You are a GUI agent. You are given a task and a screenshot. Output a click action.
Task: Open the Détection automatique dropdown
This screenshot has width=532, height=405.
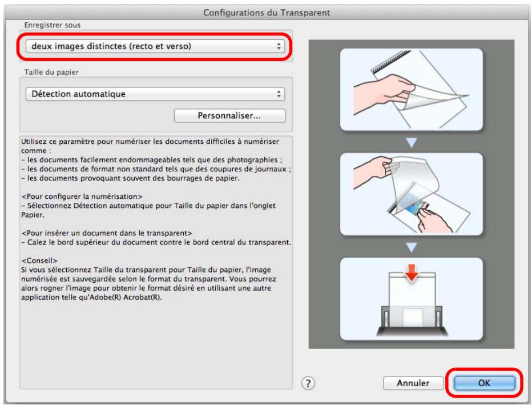point(155,94)
